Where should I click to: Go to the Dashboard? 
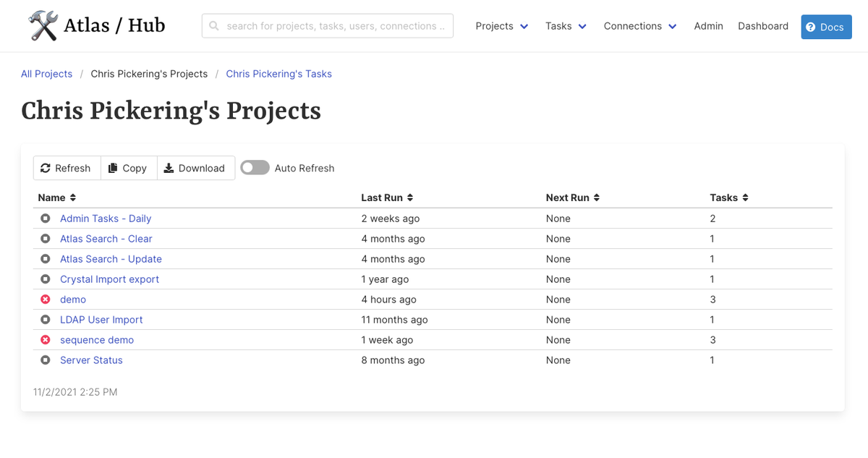(x=763, y=25)
